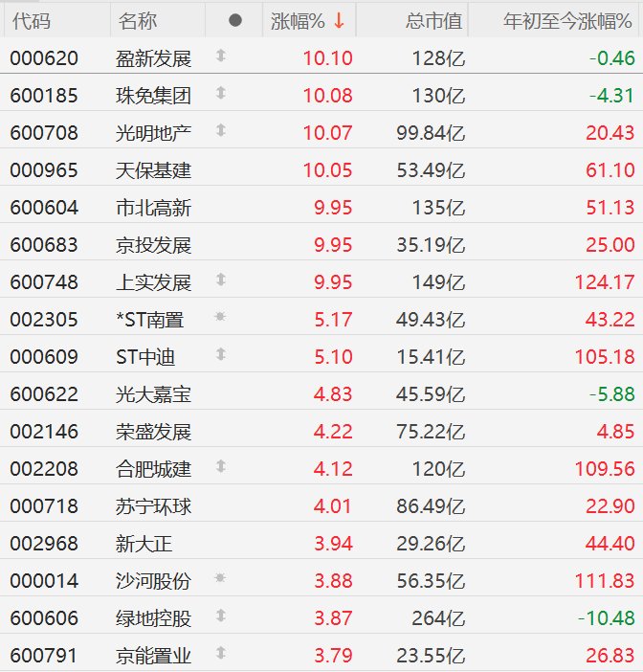Click the 年初至今涨幅% column header

coord(567,21)
